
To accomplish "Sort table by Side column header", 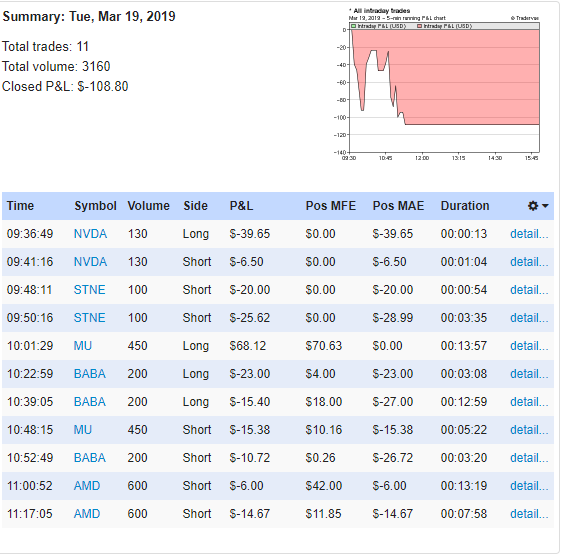I will tap(195, 206).
